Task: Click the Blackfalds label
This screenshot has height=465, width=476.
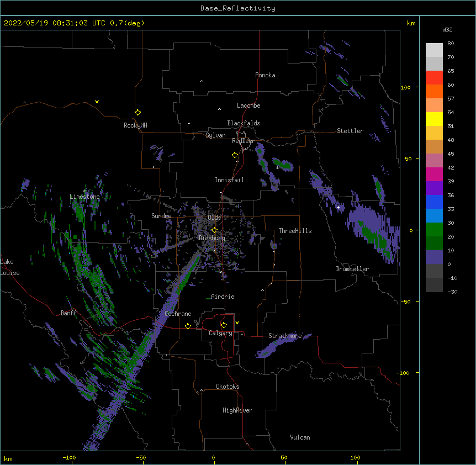Action: [x=244, y=123]
